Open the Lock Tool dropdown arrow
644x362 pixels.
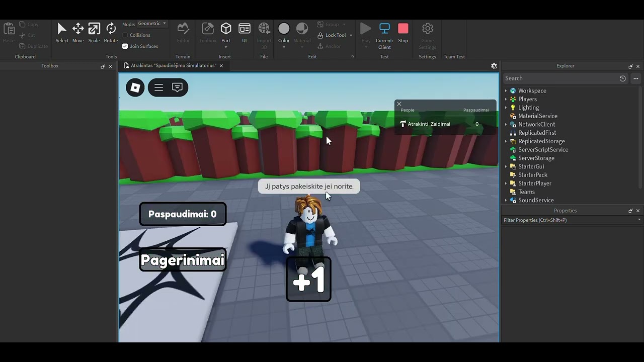pos(351,35)
